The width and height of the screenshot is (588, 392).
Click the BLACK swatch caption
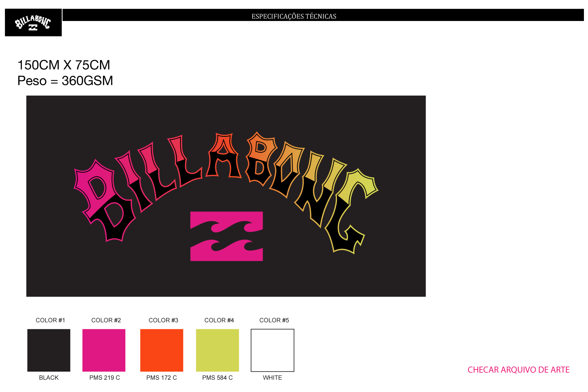49,378
